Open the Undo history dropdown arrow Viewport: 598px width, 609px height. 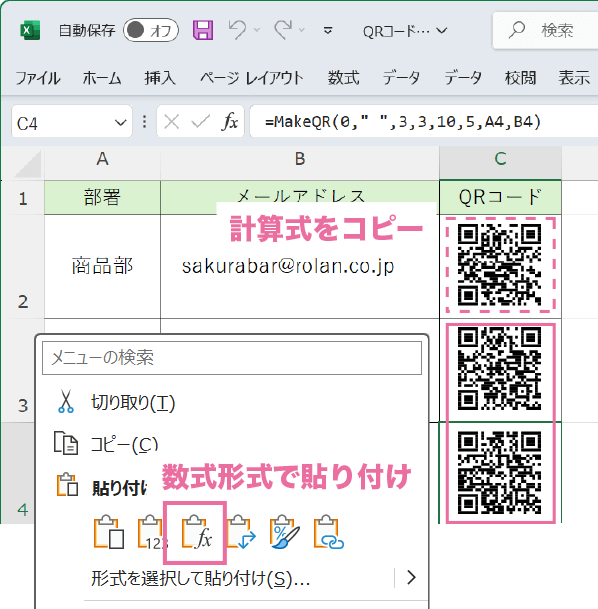point(257,30)
